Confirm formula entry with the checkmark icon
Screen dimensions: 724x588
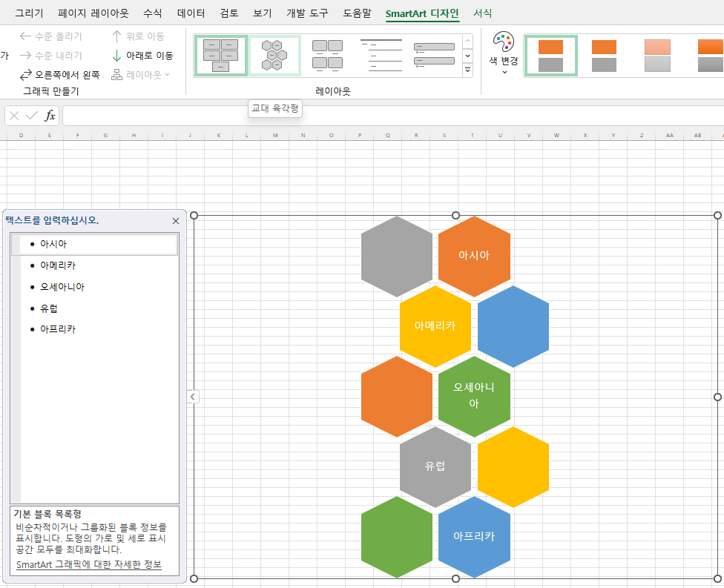pos(31,115)
